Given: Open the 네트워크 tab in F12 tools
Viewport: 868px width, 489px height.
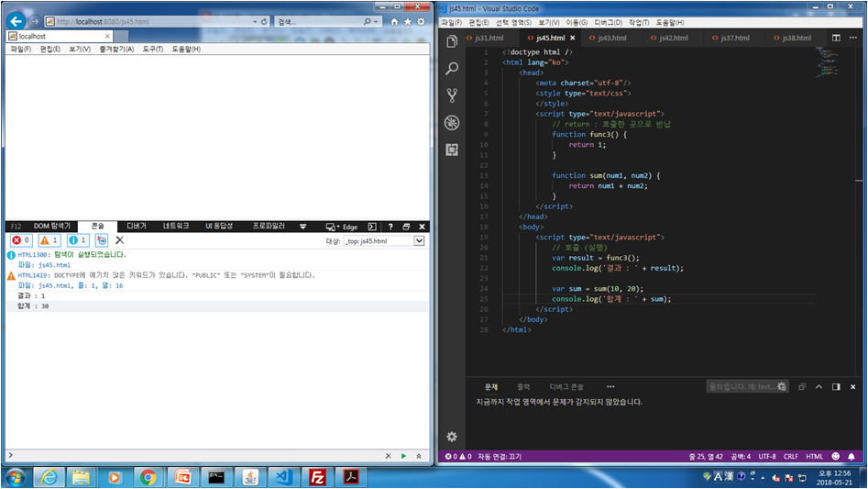Looking at the screenshot, I should 176,226.
